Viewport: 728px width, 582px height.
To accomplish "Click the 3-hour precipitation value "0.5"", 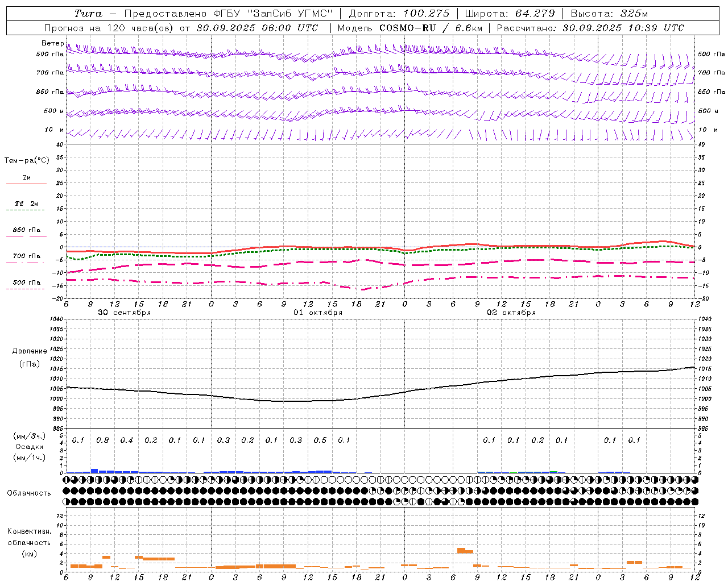I will point(320,440).
